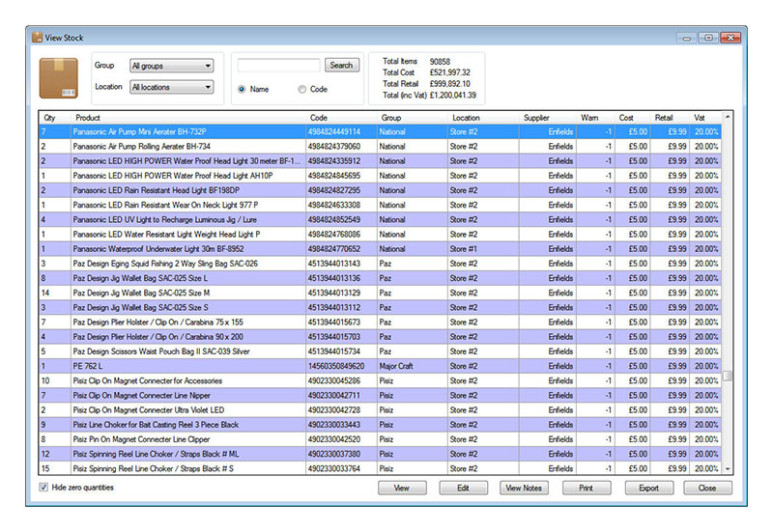
Task: Select row Pisiz Clip On Magnet Connecter for Accessories
Action: click(380, 380)
